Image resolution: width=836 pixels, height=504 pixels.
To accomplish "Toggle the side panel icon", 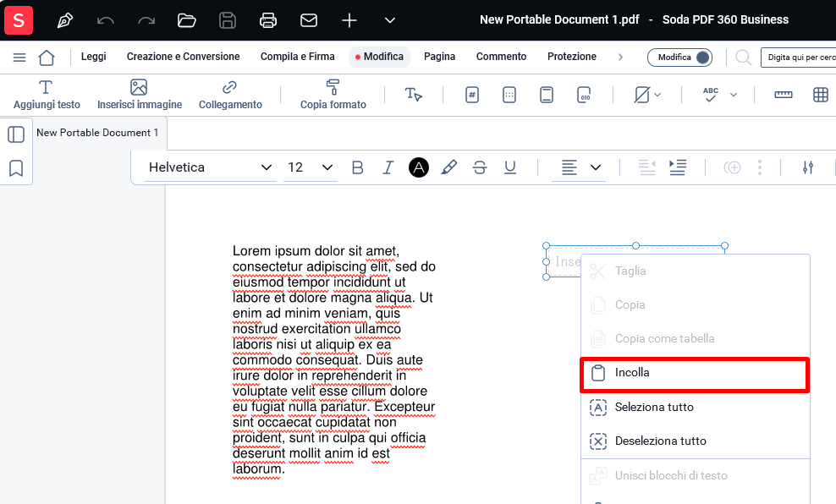I will click(x=16, y=134).
